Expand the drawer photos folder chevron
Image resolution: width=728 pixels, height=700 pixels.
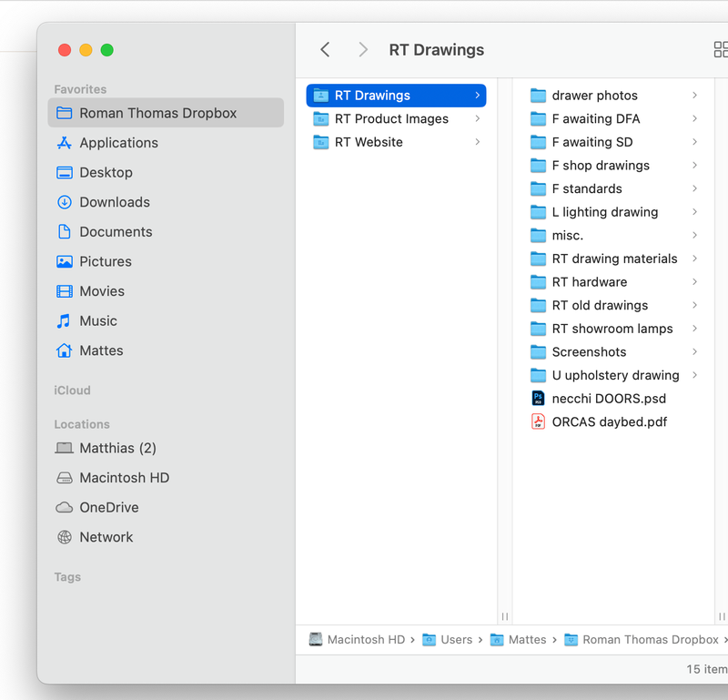(x=694, y=96)
